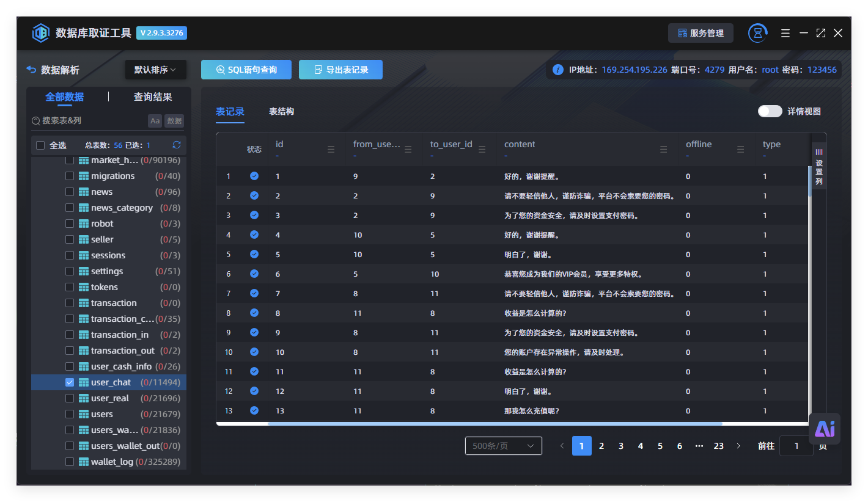Screen dimensions: 868x502
Task: Go to page 23
Action: tap(719, 446)
